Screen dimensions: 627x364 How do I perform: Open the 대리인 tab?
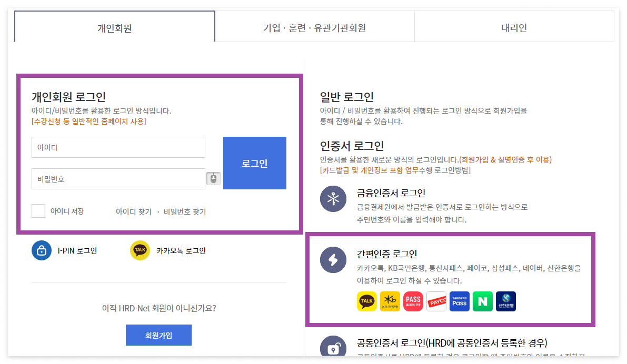[514, 26]
